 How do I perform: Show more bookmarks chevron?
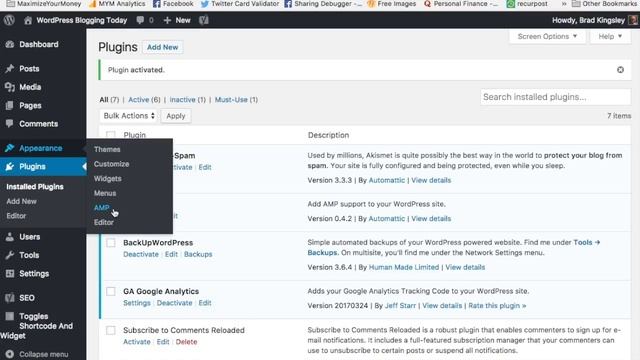(x=564, y=4)
